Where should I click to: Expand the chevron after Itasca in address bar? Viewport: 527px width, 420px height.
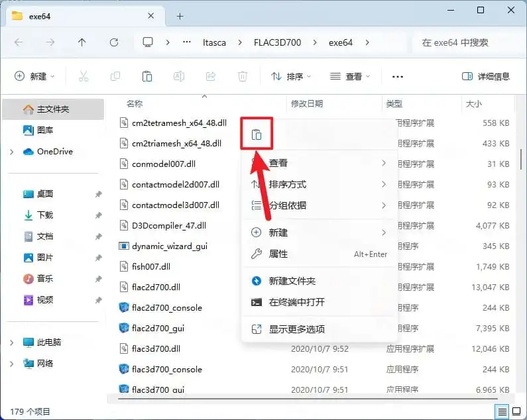point(240,42)
